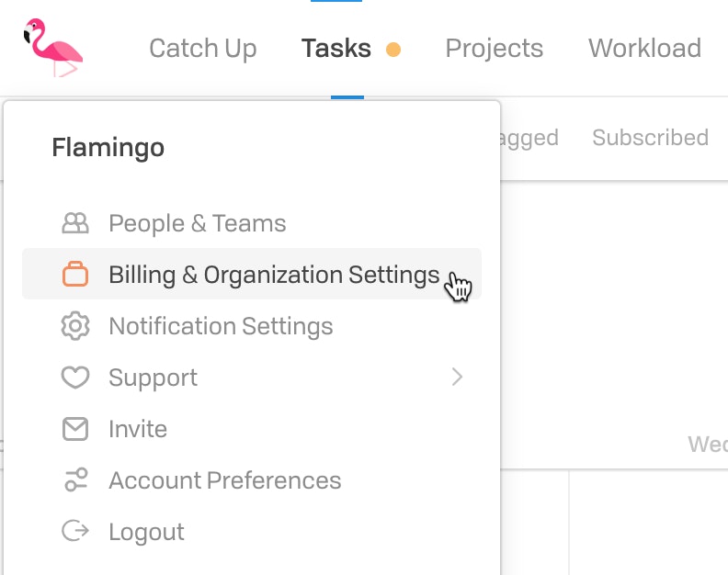Click the Logout arrow icon

point(75,531)
